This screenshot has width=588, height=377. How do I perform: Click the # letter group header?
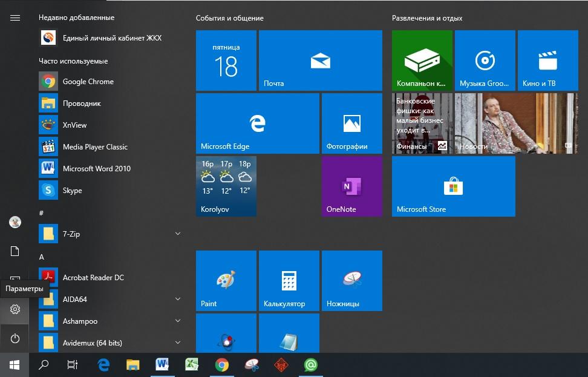(41, 213)
